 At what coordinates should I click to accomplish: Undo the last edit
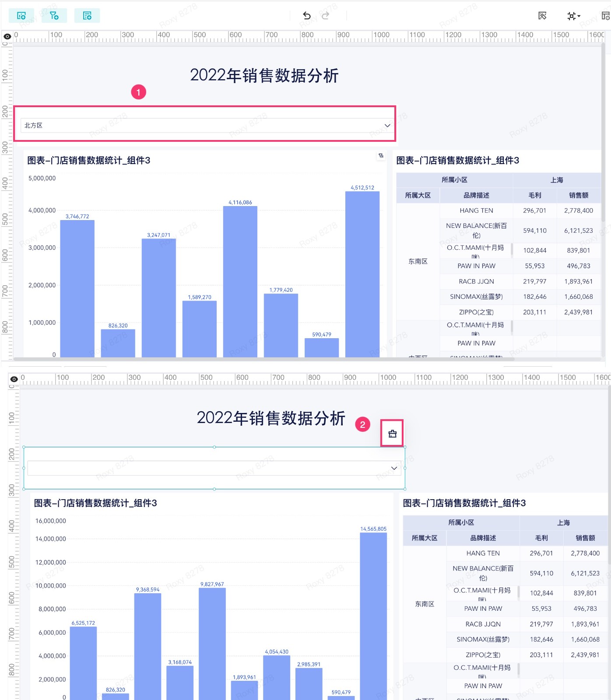click(307, 16)
